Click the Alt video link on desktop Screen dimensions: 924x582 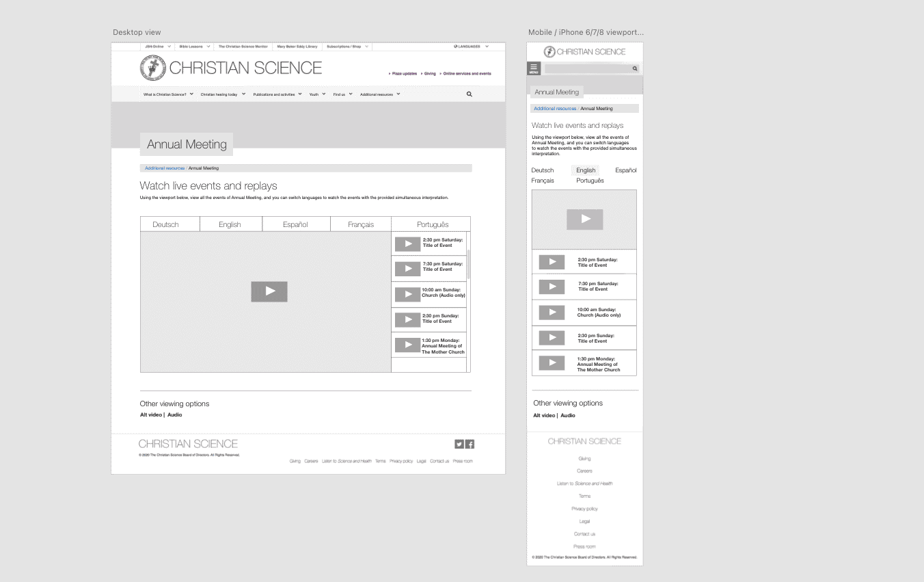click(x=151, y=415)
